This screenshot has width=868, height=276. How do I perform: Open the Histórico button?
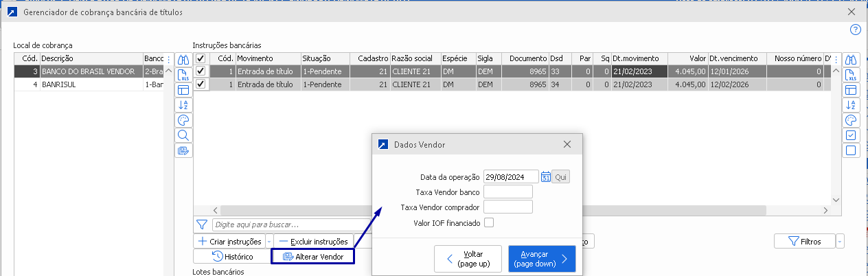click(231, 257)
